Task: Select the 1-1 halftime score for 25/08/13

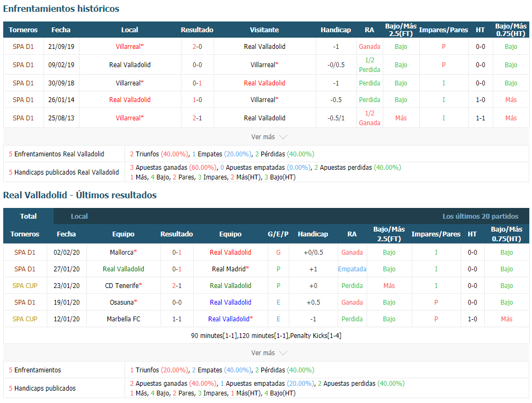Action: coord(480,118)
